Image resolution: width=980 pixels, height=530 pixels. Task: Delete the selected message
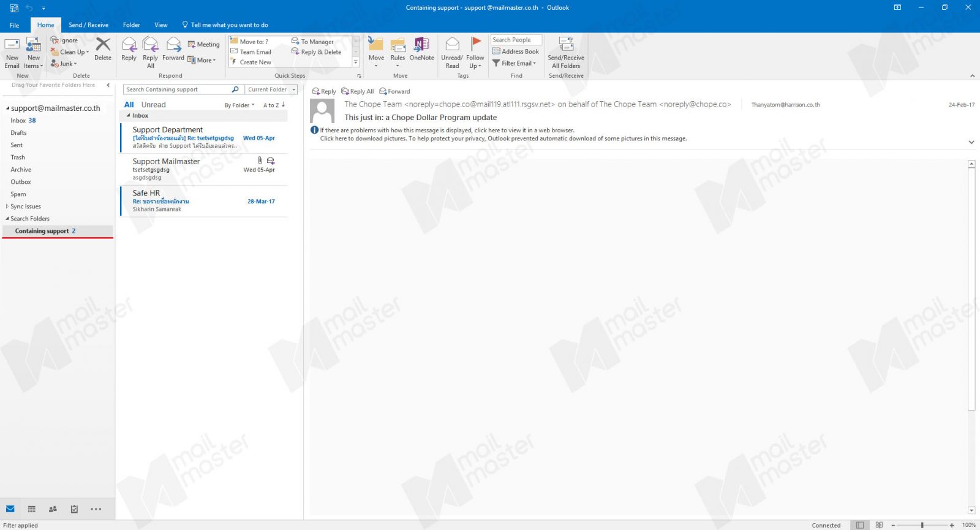coord(103,49)
